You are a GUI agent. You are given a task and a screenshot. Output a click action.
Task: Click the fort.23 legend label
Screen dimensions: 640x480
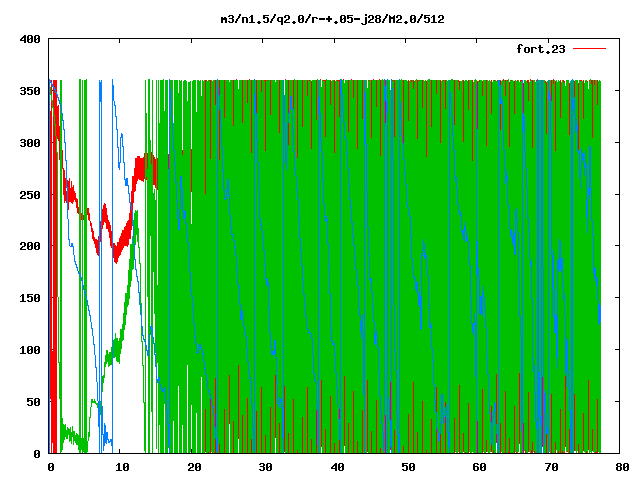coord(541,49)
